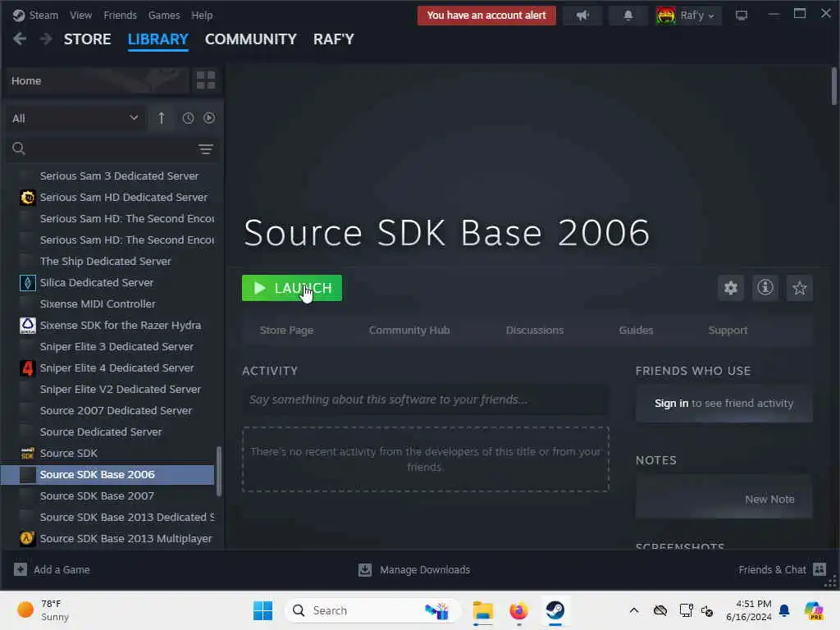Image resolution: width=840 pixels, height=630 pixels.
Task: Add Source SDK Base 2006 to favorites star
Action: [x=799, y=288]
